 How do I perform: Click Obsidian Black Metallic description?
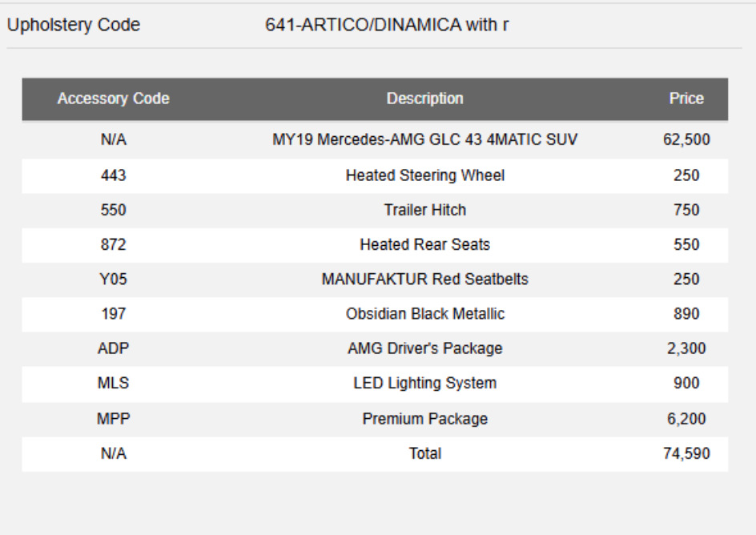[x=424, y=314]
